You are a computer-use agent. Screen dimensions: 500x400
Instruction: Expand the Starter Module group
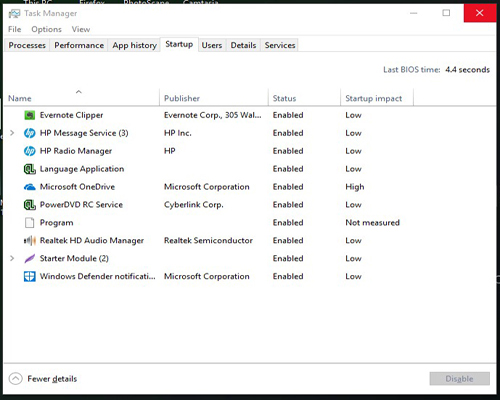coord(12,258)
